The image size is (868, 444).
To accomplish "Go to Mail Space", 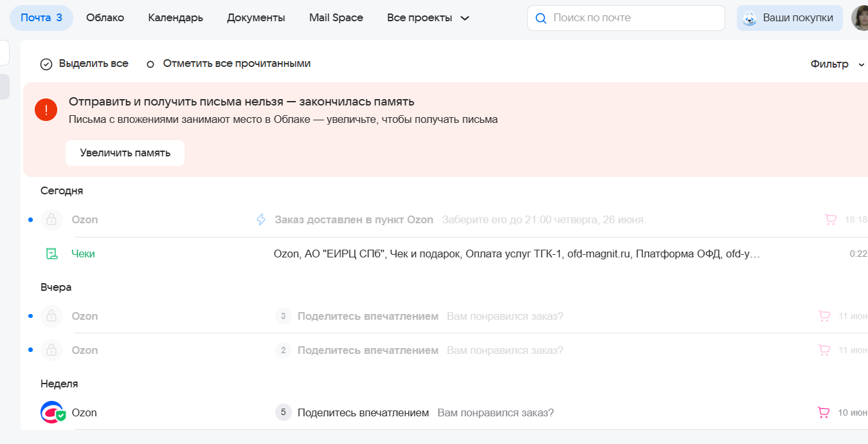I will point(336,18).
